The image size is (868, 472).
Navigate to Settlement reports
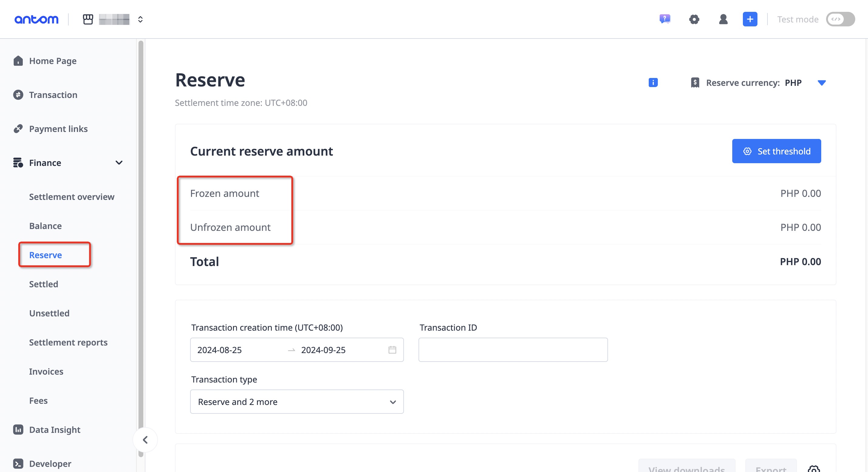[x=68, y=342]
